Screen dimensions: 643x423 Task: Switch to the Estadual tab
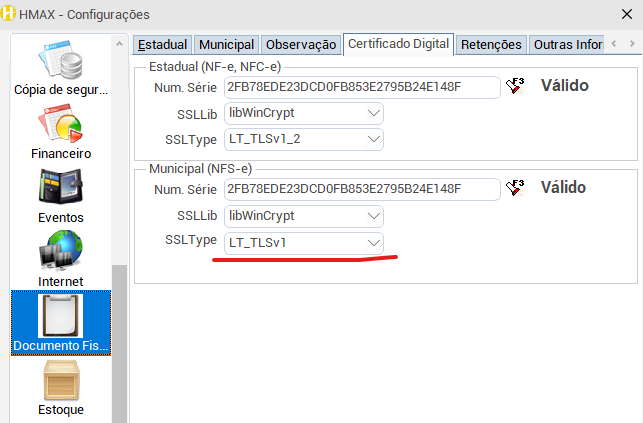click(162, 45)
